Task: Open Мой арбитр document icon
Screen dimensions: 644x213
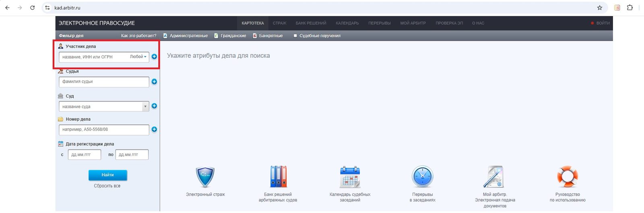Action: [x=494, y=177]
